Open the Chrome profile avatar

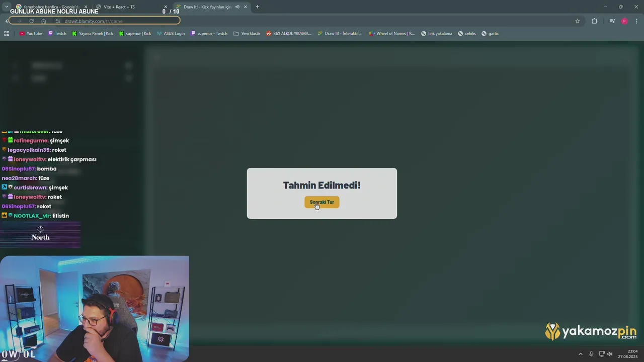tap(624, 21)
